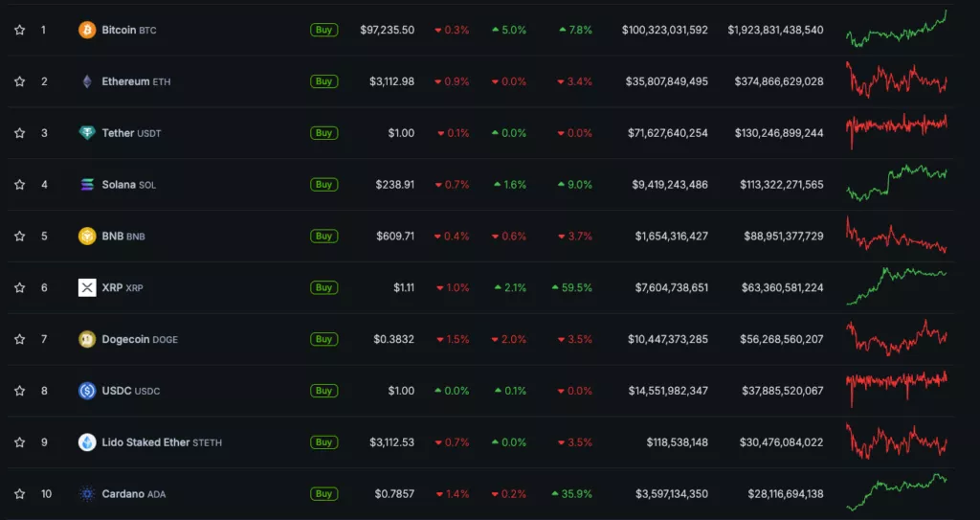Buy Tether using its Buy button

pyautogui.click(x=323, y=133)
